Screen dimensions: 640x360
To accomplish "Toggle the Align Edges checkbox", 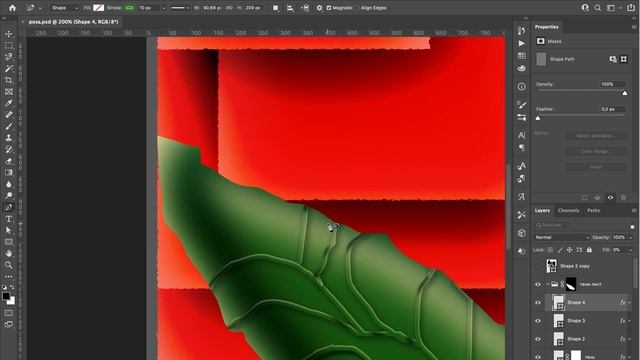I will point(357,8).
